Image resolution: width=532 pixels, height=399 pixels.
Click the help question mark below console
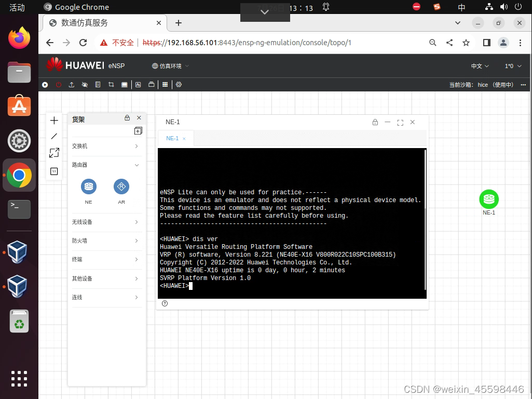[165, 303]
